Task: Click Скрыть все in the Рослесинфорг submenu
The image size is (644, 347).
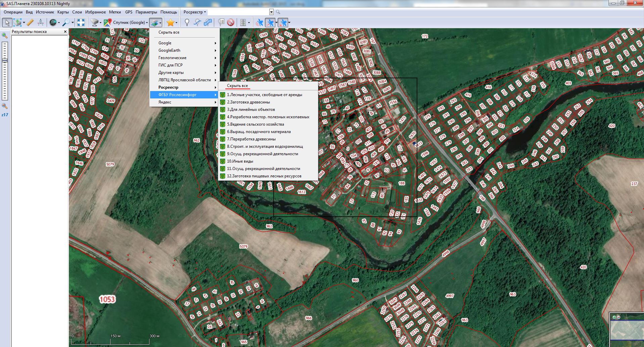Action: [237, 86]
